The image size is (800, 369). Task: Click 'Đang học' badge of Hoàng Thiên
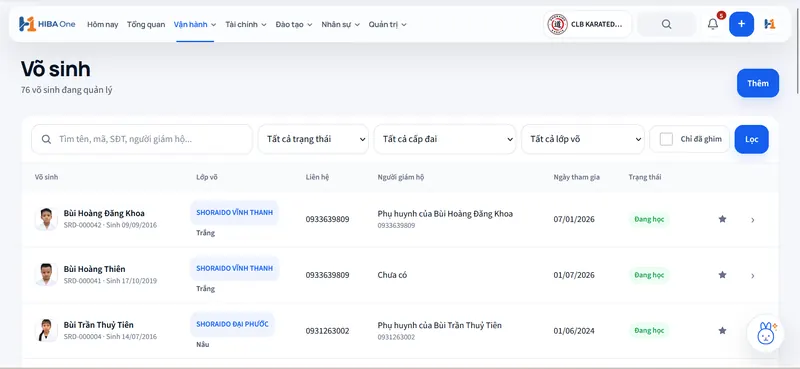[x=649, y=275]
